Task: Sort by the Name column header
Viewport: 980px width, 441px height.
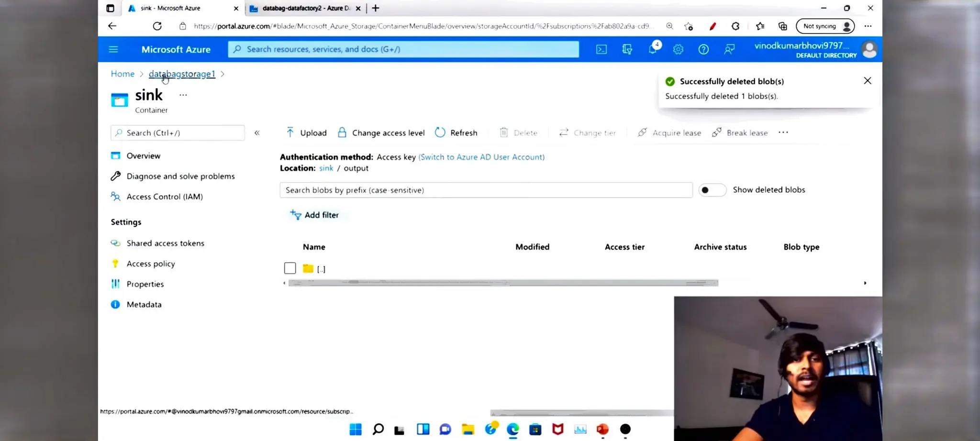Action: [x=314, y=247]
